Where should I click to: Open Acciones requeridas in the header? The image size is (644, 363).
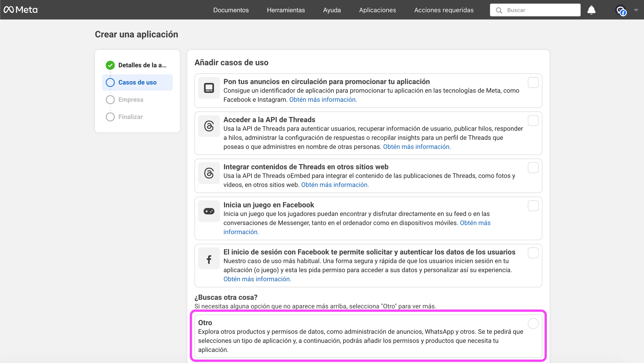click(444, 10)
